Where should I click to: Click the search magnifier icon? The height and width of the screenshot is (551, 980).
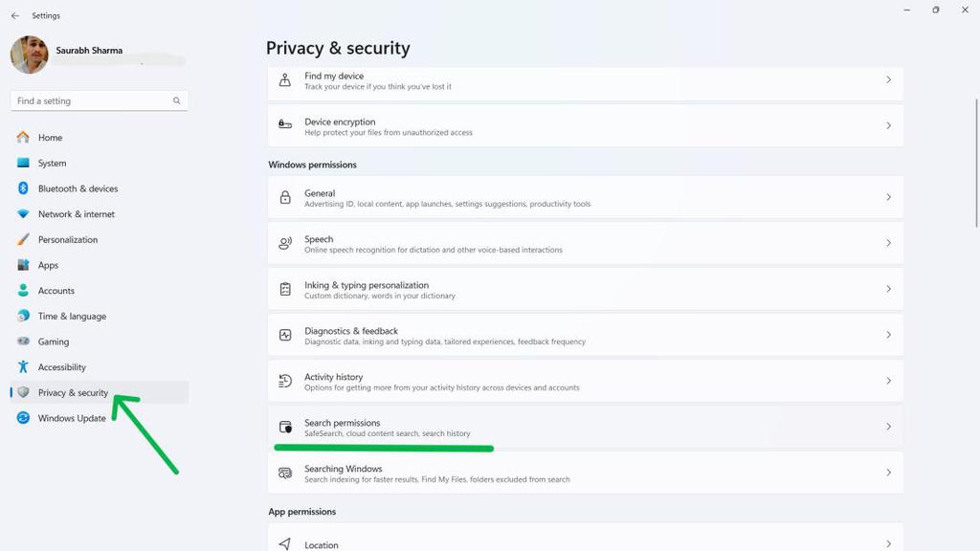point(177,100)
